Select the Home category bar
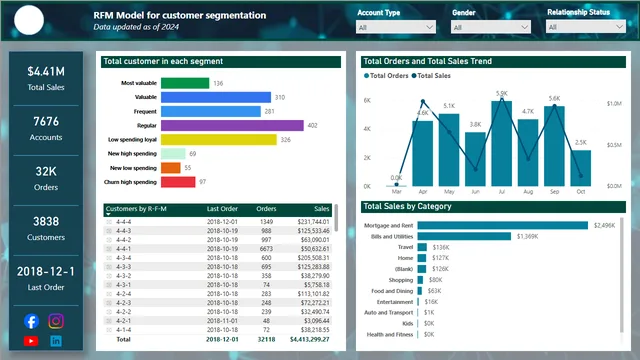Screen dimensions: 640x360 (x=422, y=258)
